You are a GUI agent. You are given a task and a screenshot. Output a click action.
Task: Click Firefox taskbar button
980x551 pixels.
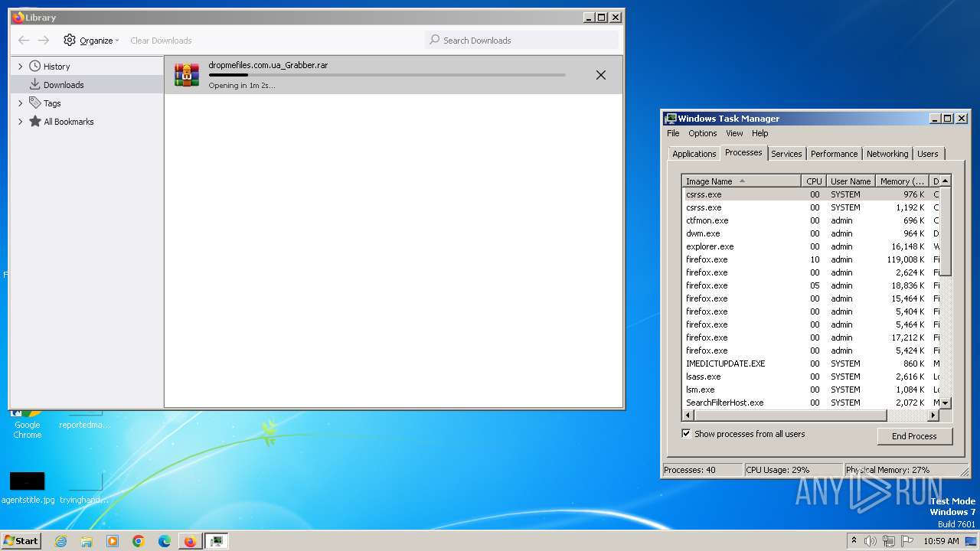[x=190, y=541]
